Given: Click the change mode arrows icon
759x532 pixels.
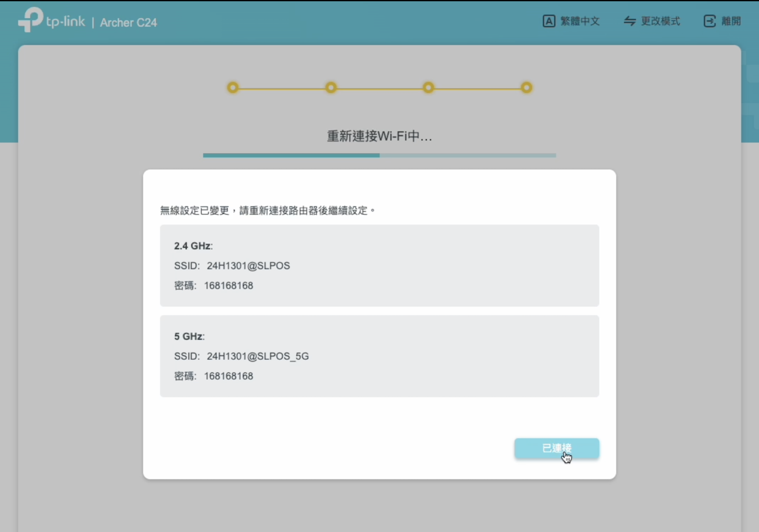Looking at the screenshot, I should (x=630, y=21).
